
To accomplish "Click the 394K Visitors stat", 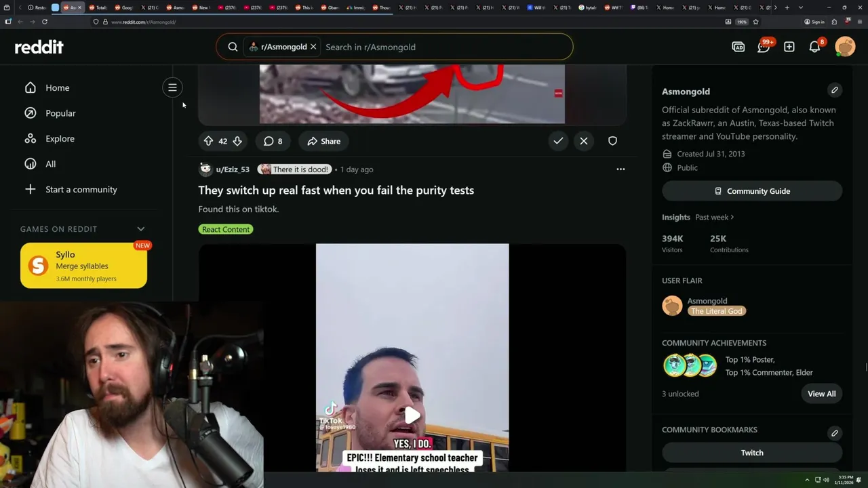I will (x=673, y=243).
